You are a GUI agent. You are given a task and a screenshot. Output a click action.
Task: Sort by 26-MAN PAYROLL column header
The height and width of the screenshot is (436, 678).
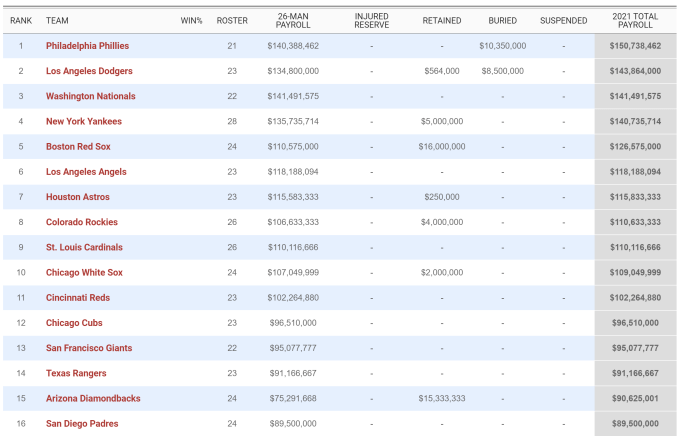coord(293,21)
